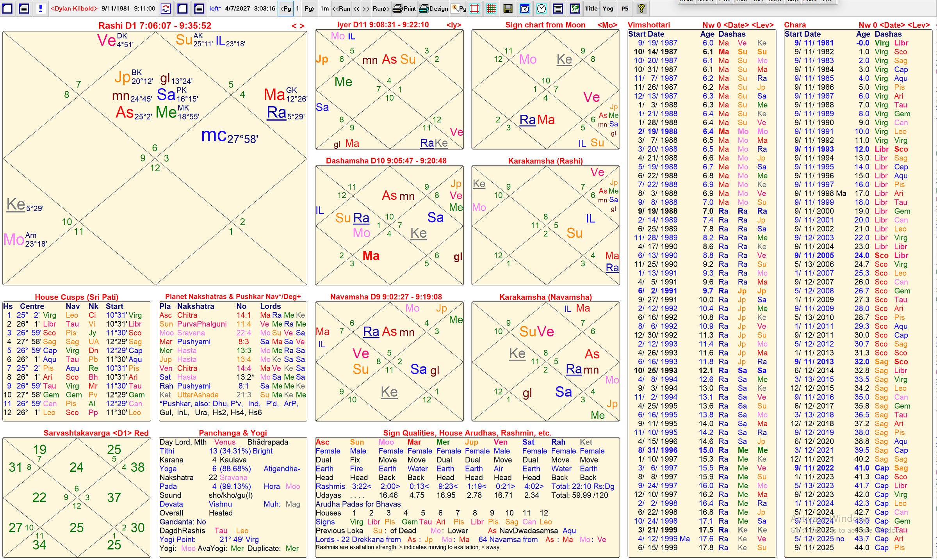Click the clock icon in toolbar

pos(541,8)
